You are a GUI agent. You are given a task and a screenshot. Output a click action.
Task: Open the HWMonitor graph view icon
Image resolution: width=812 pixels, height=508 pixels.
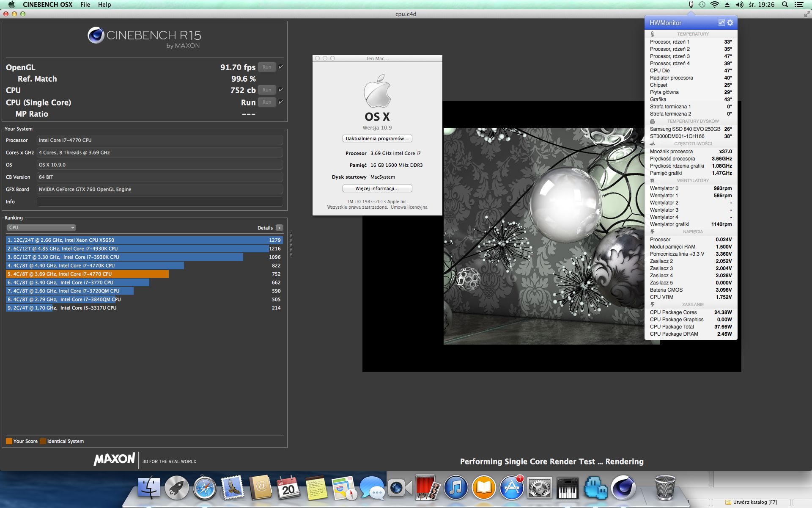pyautogui.click(x=721, y=23)
